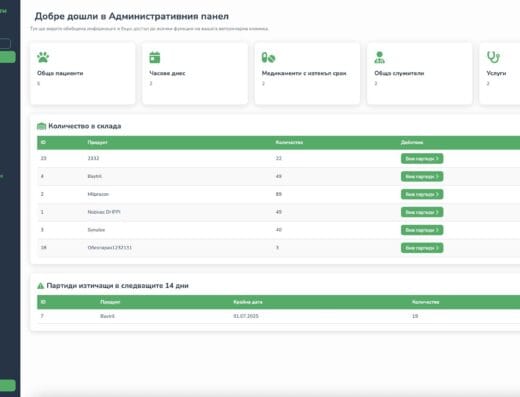Screen dimensions: 520x397
Task: Open the Услуги card
Action: point(500,73)
